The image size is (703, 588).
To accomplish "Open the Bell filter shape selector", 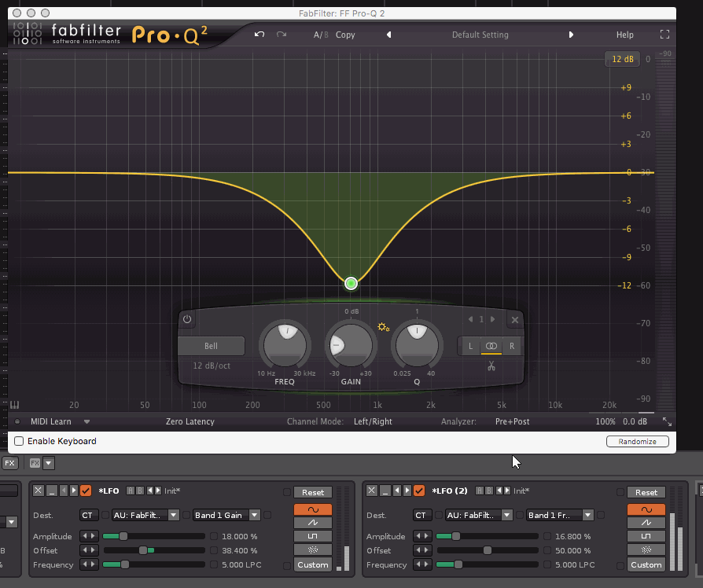I will [x=211, y=345].
